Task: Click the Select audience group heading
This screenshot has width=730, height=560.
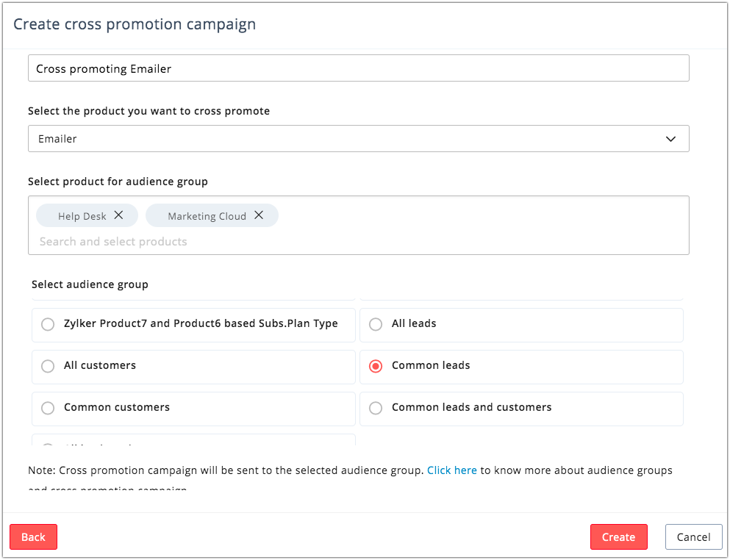Action: (90, 284)
